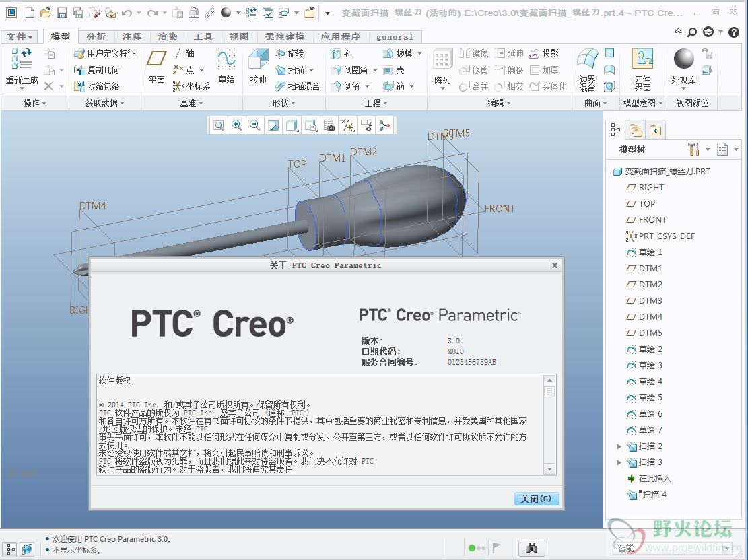Choose the Sweep (扫描) tool

point(290,70)
